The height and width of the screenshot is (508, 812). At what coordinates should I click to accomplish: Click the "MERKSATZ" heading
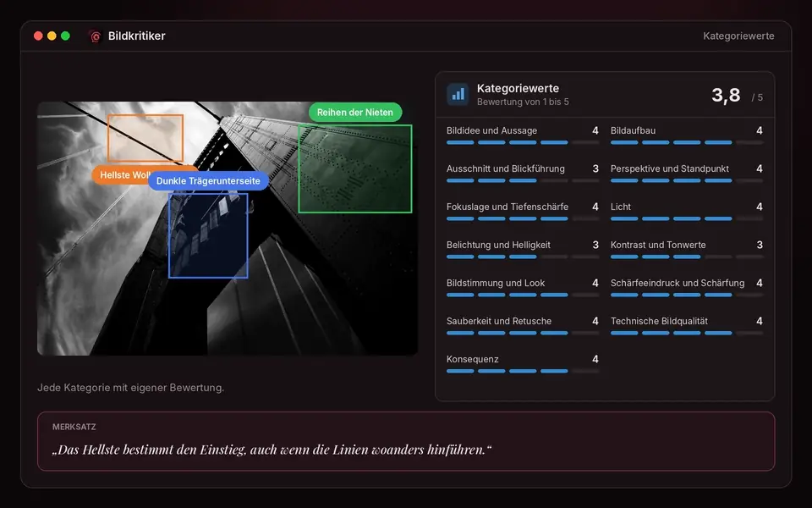tap(74, 427)
